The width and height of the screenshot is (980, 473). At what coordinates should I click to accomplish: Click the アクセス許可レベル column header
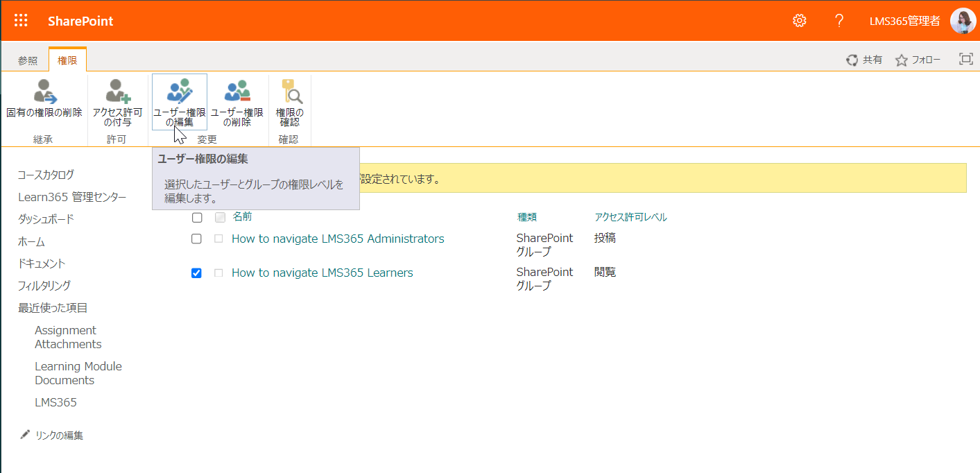[x=630, y=217]
